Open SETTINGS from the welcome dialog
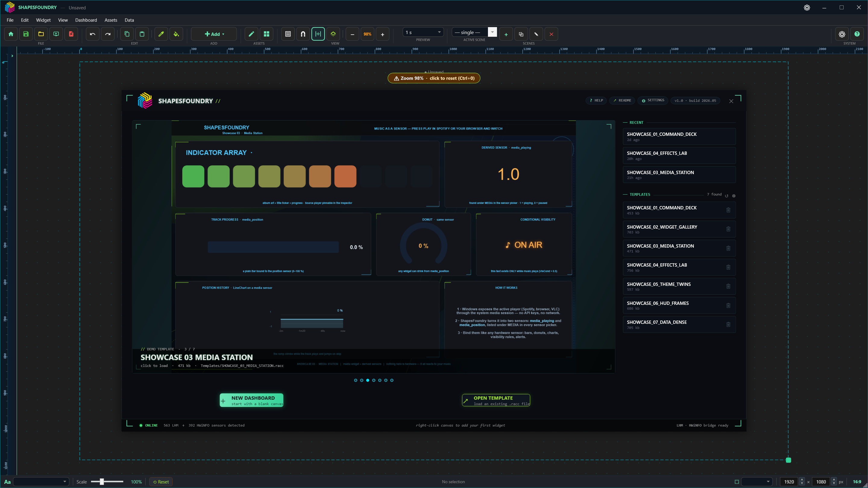868x488 pixels. pos(653,100)
